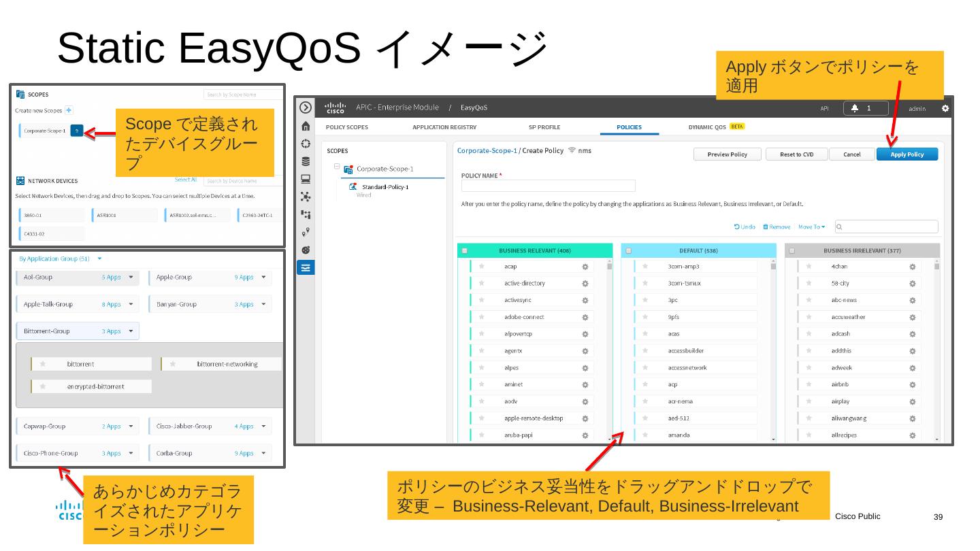Click the Reset to CVD button

796,154
